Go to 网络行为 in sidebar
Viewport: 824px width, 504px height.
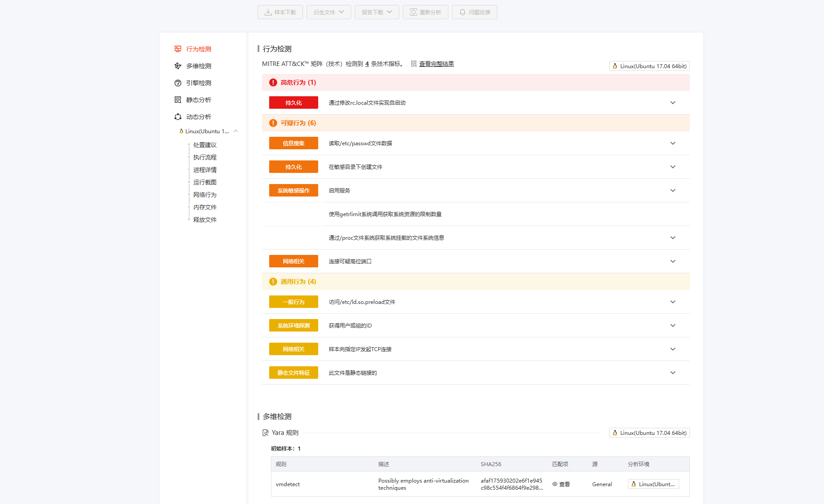[x=205, y=195]
